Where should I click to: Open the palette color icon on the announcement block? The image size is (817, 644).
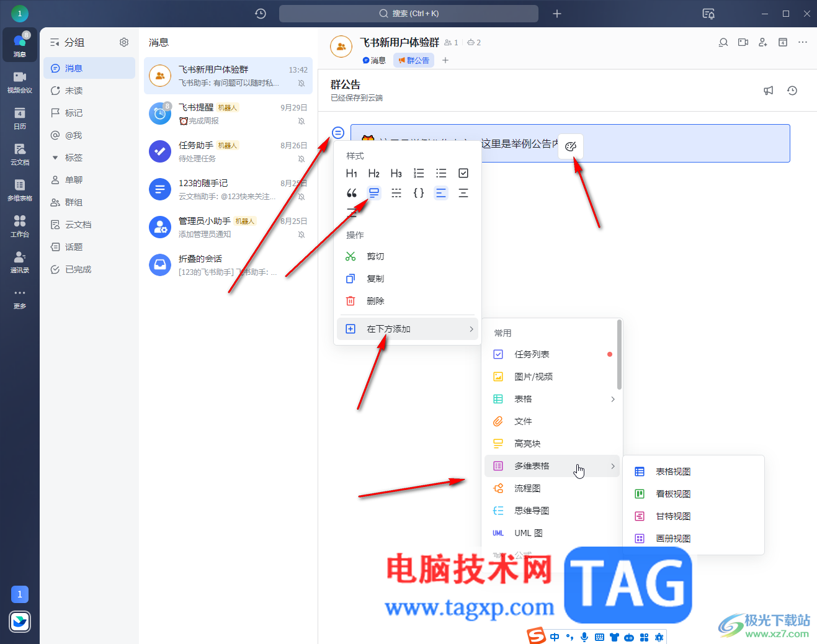coord(571,146)
